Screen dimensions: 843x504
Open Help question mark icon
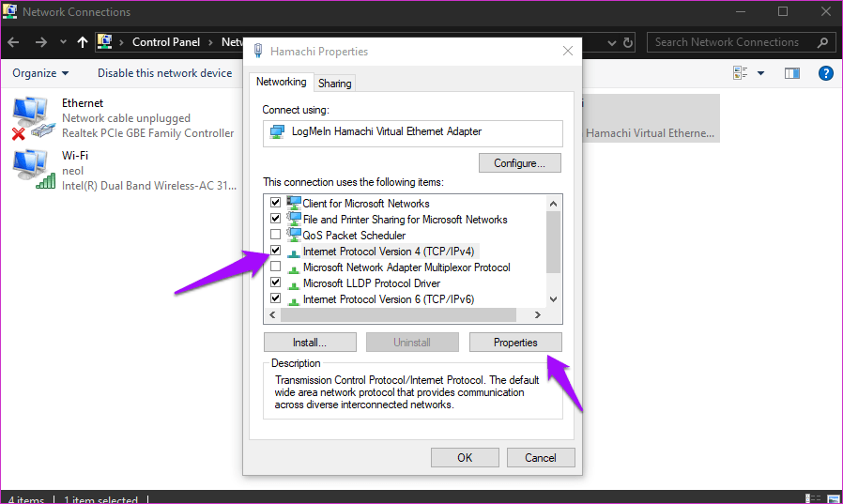[x=826, y=73]
